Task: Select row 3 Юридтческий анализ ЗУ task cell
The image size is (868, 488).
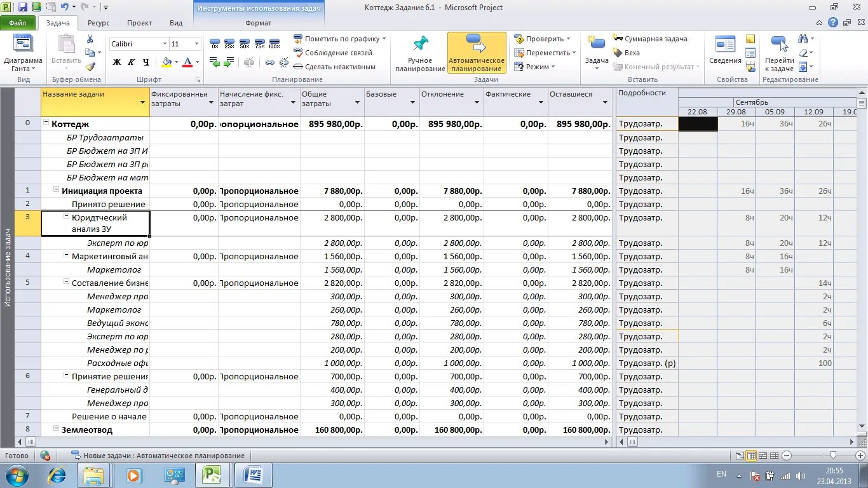Action: 95,224
